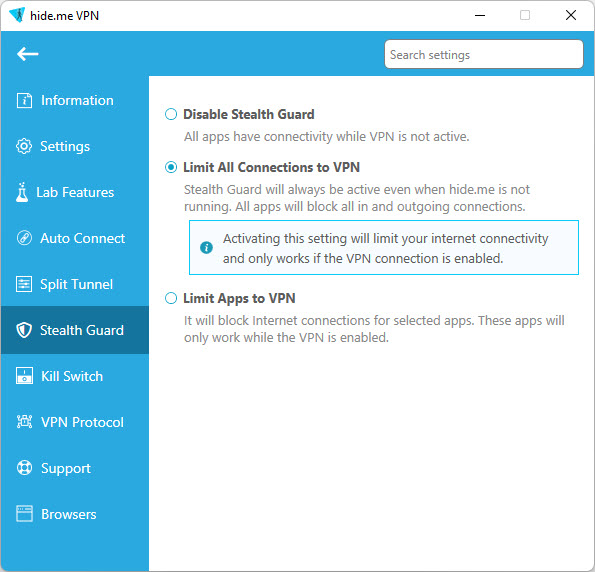This screenshot has height=572, width=595.
Task: Click the Split Tunnel sliders icon
Action: [24, 284]
